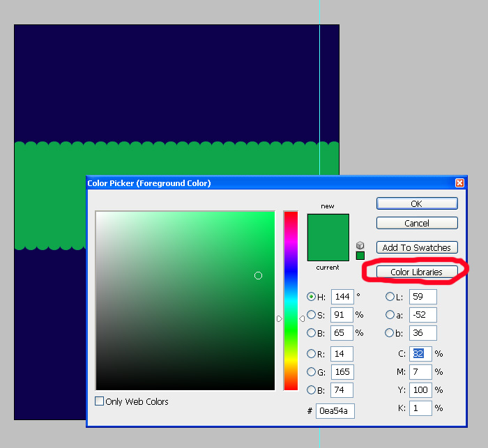Click the H field showing 144
The width and height of the screenshot is (488, 448).
click(342, 297)
